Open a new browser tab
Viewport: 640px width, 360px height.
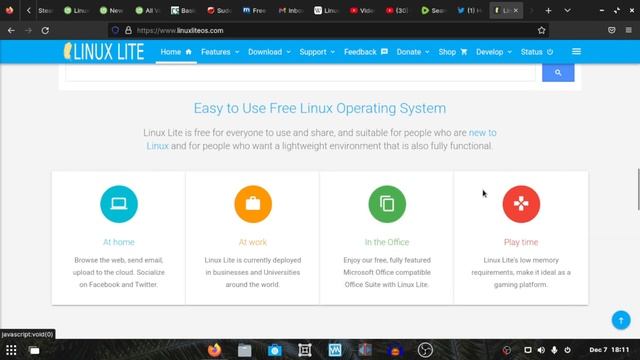tap(548, 11)
